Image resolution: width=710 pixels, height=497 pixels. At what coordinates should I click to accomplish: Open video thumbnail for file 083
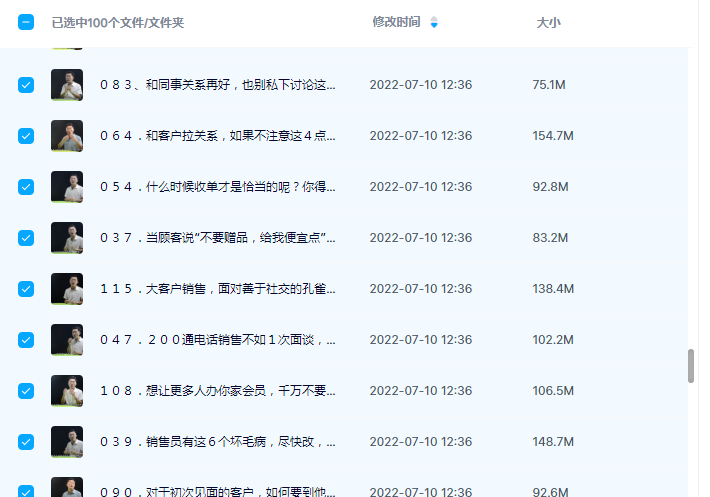[67, 85]
